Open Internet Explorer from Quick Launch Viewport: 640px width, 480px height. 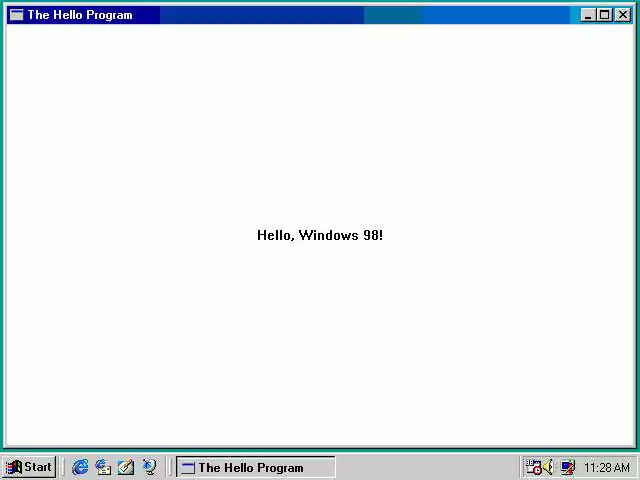click(x=80, y=467)
